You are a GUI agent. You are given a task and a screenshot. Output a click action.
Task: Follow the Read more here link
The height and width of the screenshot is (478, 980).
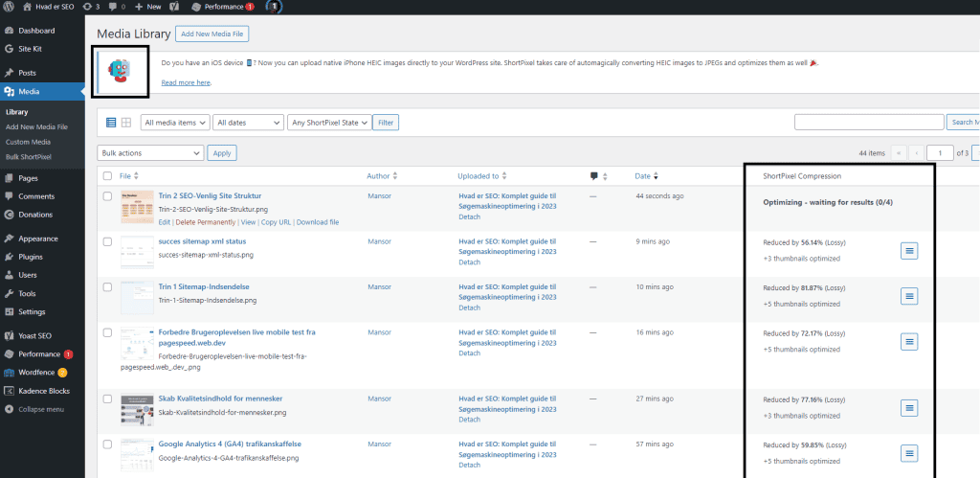pos(186,82)
